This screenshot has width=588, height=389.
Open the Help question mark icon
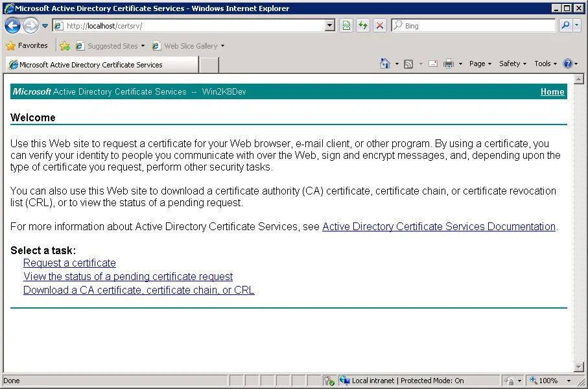(x=568, y=64)
